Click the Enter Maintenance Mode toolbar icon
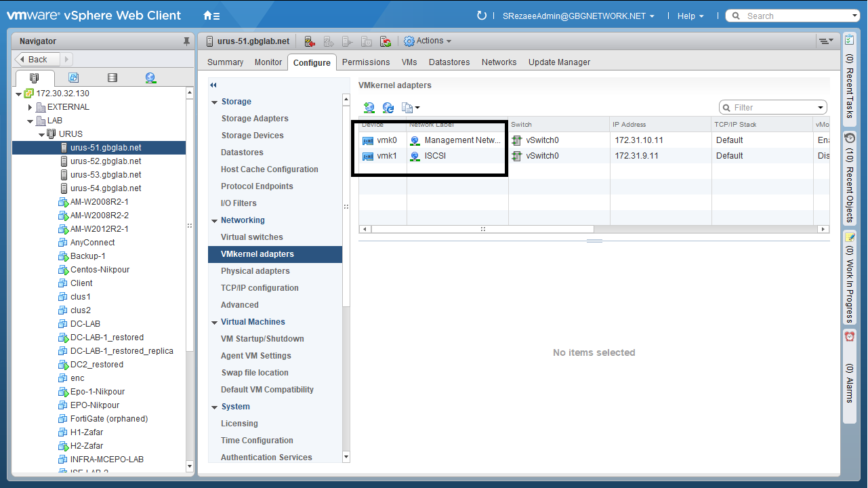 [x=310, y=41]
